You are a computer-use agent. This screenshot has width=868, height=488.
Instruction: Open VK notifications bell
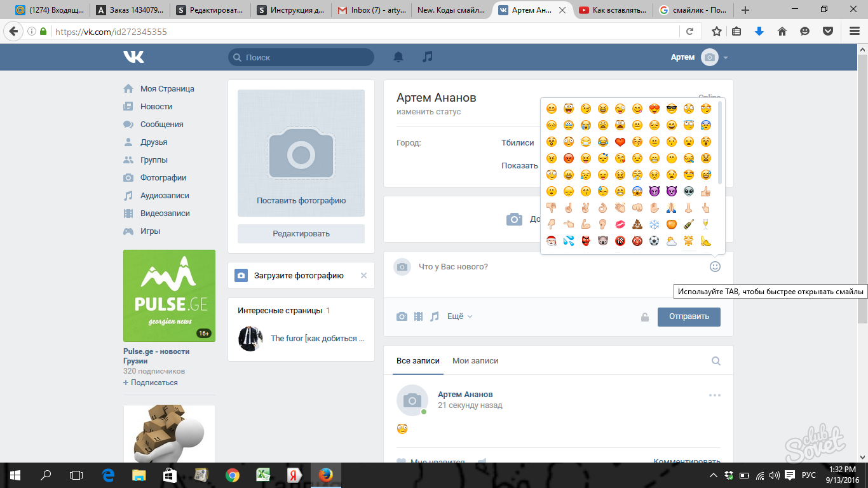tap(398, 57)
